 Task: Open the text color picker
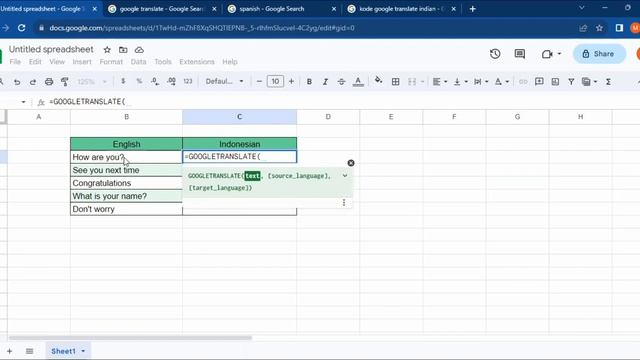click(x=358, y=82)
